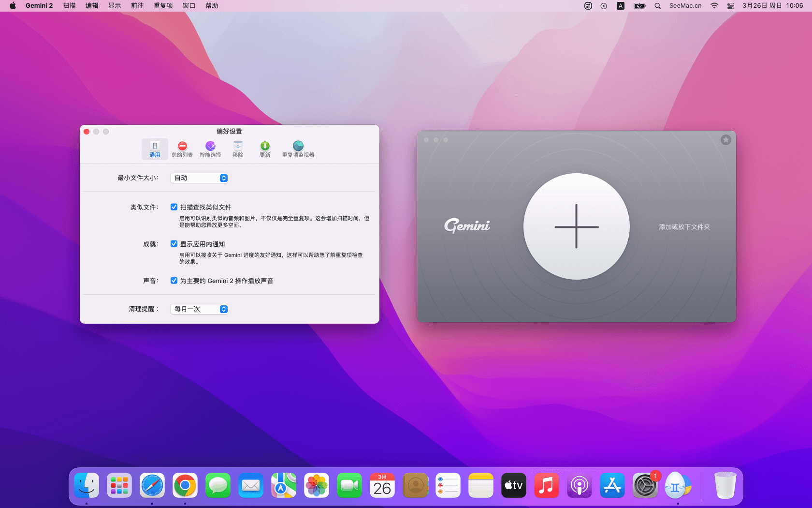Open the Wi-Fi status menu
Image resolution: width=812 pixels, height=508 pixels.
tap(714, 6)
